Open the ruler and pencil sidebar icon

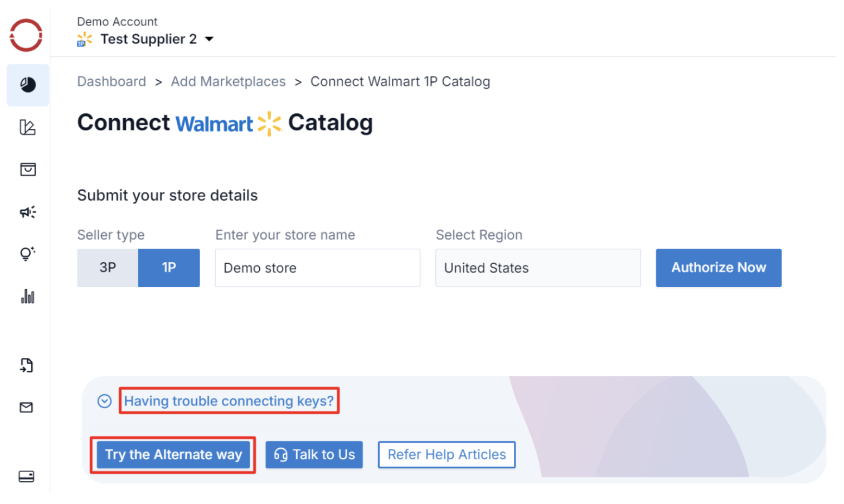coord(27,127)
